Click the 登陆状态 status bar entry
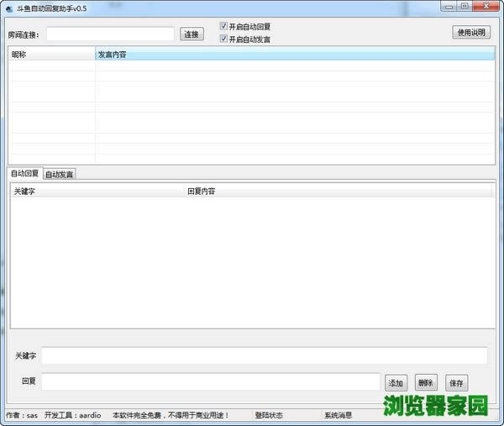 pos(269,415)
